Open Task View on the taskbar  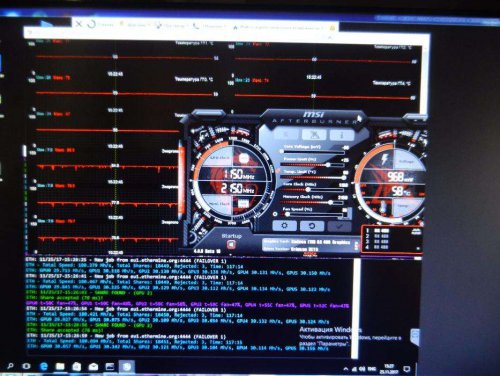(26, 367)
